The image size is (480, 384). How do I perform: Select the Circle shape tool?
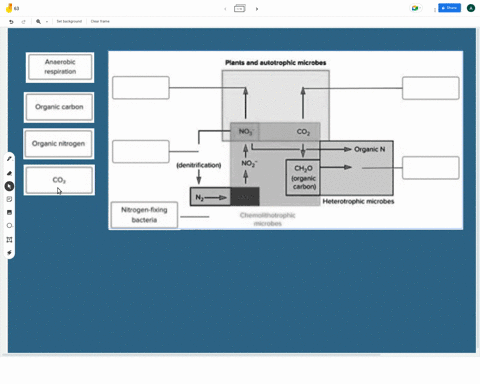(x=9, y=226)
